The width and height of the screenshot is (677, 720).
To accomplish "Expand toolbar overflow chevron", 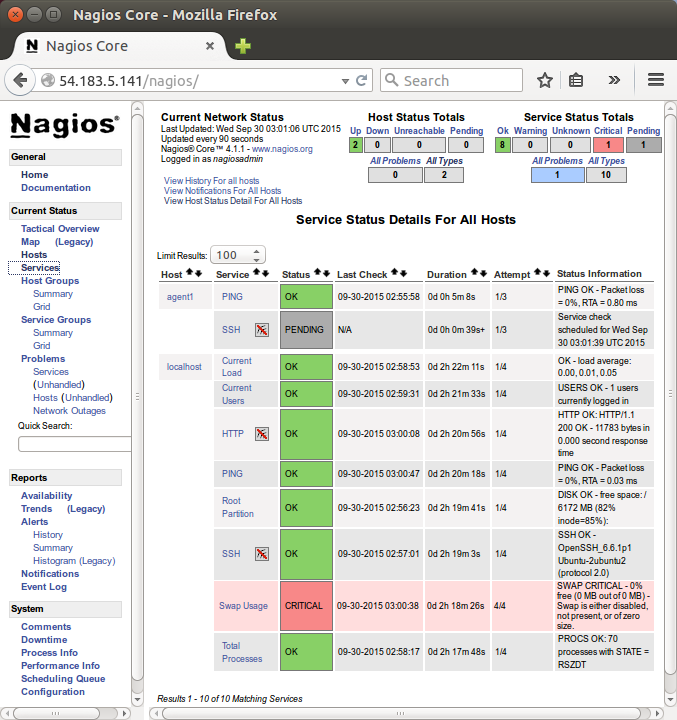I will click(614, 80).
